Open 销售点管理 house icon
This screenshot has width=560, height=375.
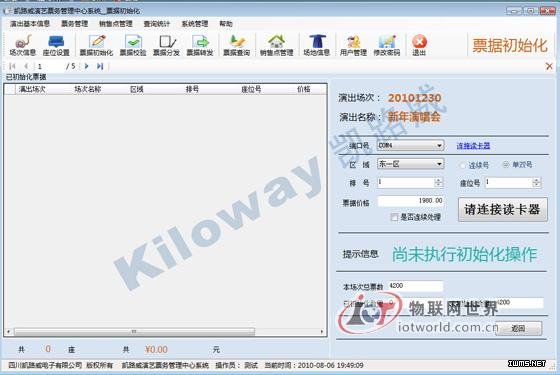276,45
